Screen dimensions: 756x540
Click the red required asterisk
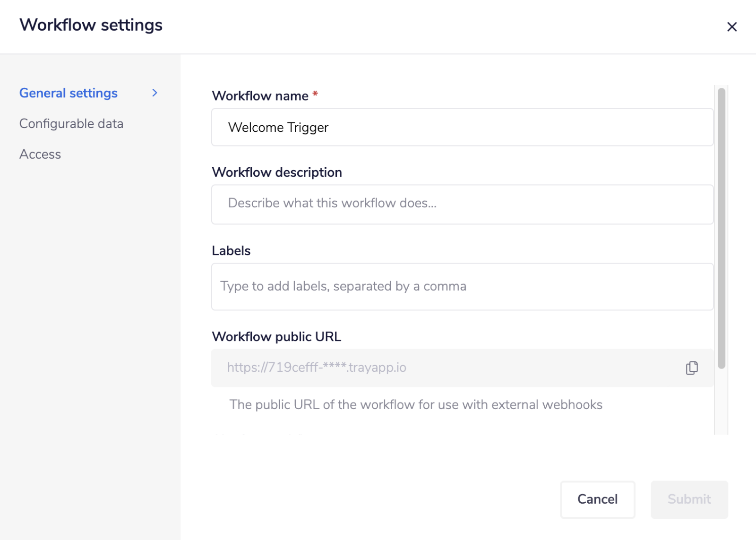point(316,94)
